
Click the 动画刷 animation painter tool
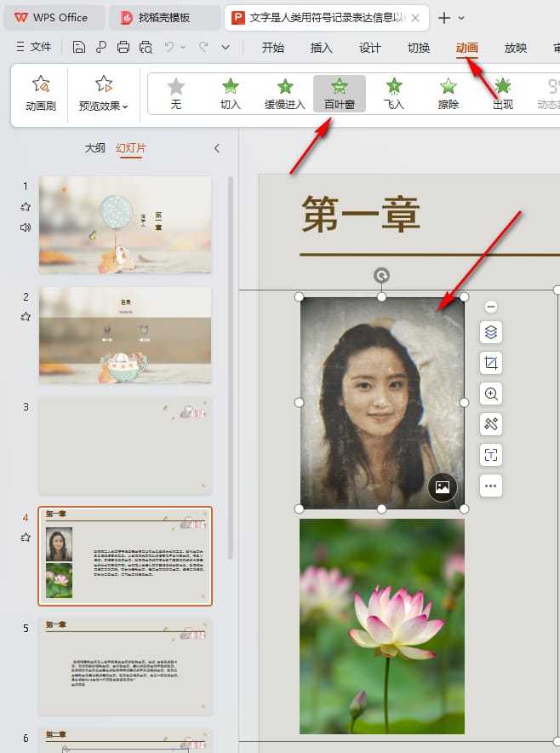[x=41, y=93]
